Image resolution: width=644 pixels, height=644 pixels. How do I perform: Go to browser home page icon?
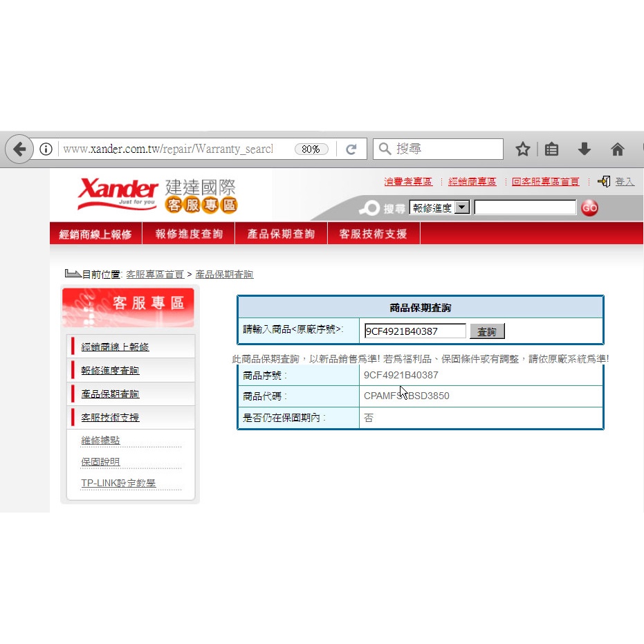(618, 149)
